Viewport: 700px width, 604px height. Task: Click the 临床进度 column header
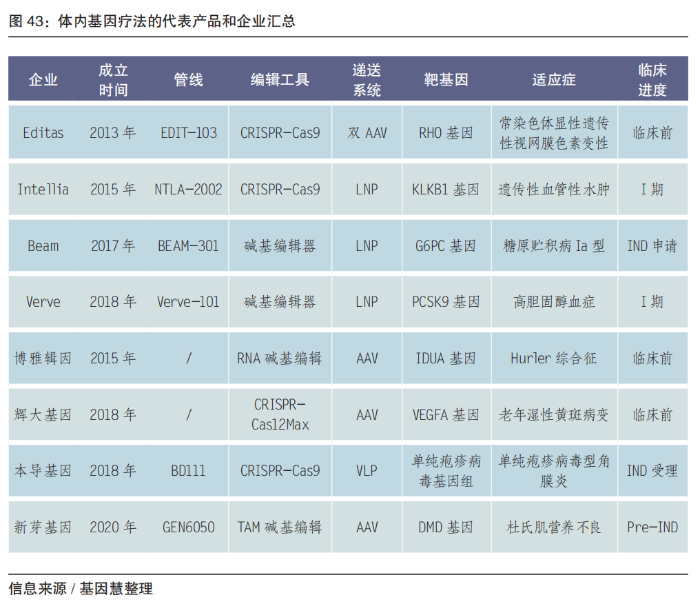coord(652,80)
